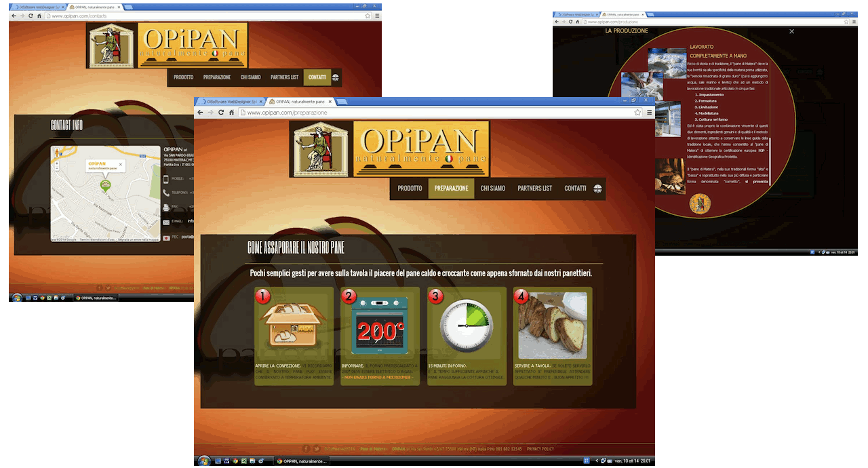The image size is (868, 468).
Task: Close the La Produzione overlay with the X
Action: [x=791, y=31]
